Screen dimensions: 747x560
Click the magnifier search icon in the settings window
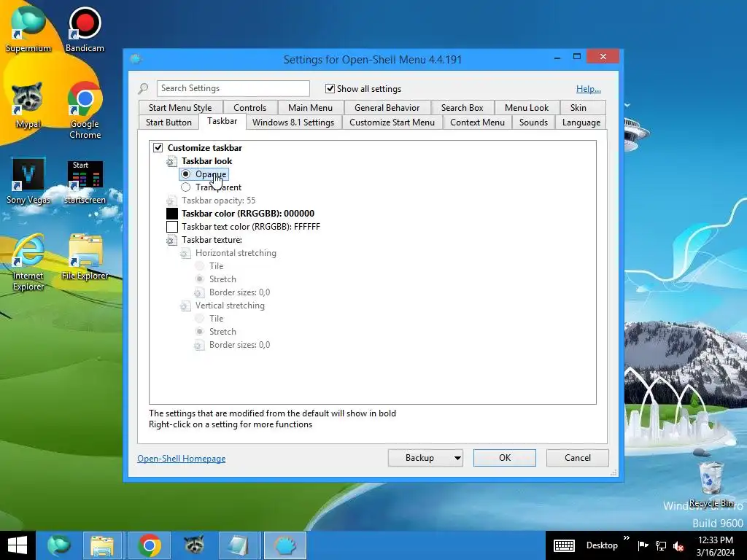143,88
